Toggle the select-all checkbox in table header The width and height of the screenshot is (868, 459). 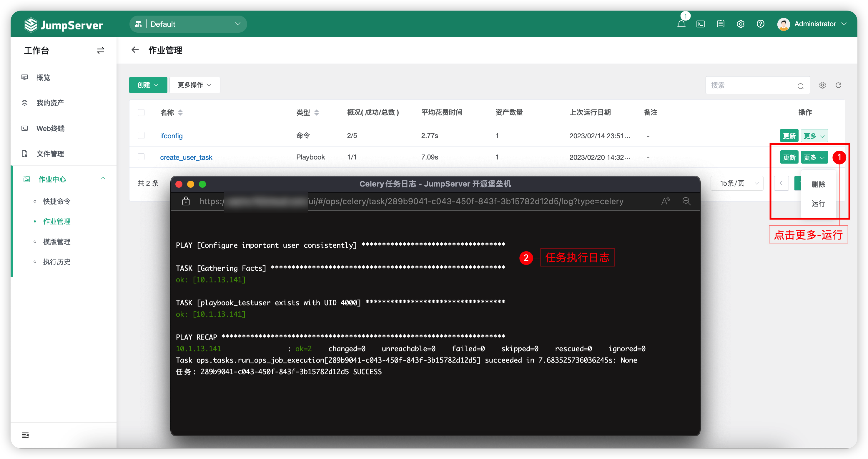[x=141, y=113]
